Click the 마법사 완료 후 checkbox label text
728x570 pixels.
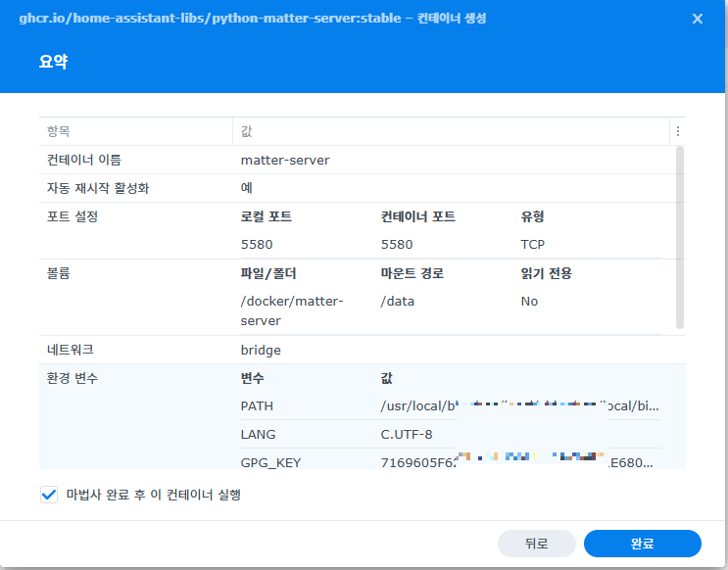[x=154, y=495]
